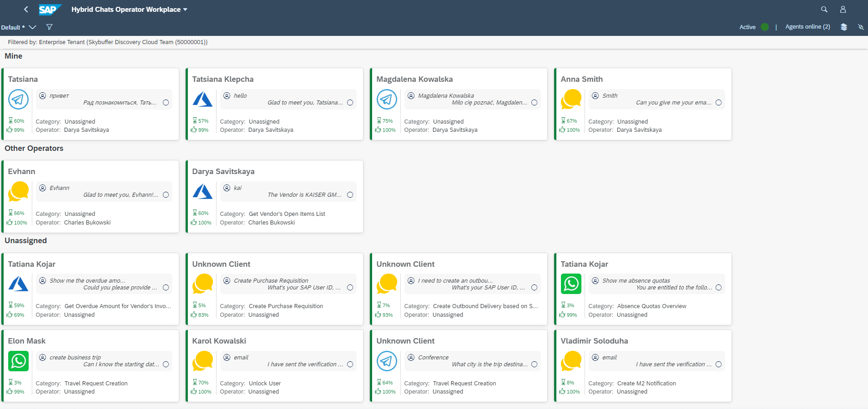Click the 'Mine' section heading

tap(14, 56)
